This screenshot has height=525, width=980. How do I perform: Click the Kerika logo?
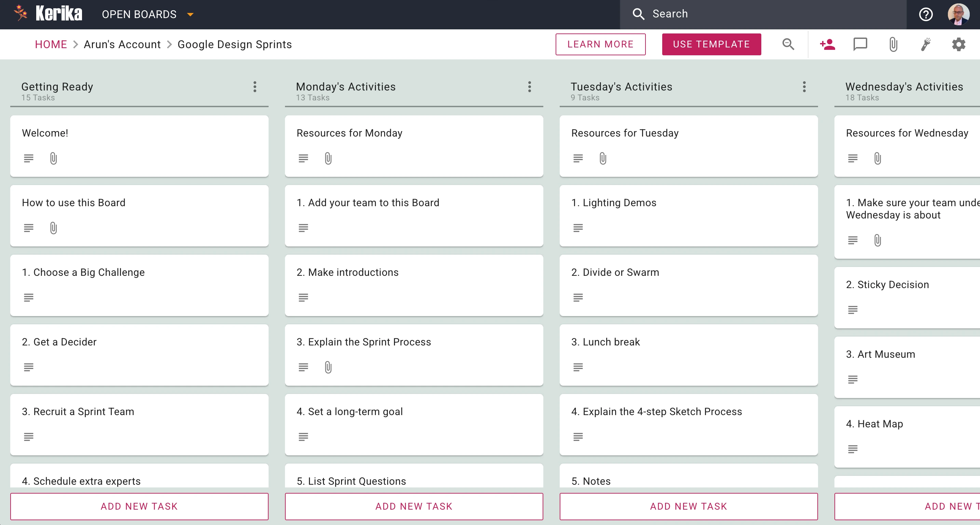pos(47,14)
